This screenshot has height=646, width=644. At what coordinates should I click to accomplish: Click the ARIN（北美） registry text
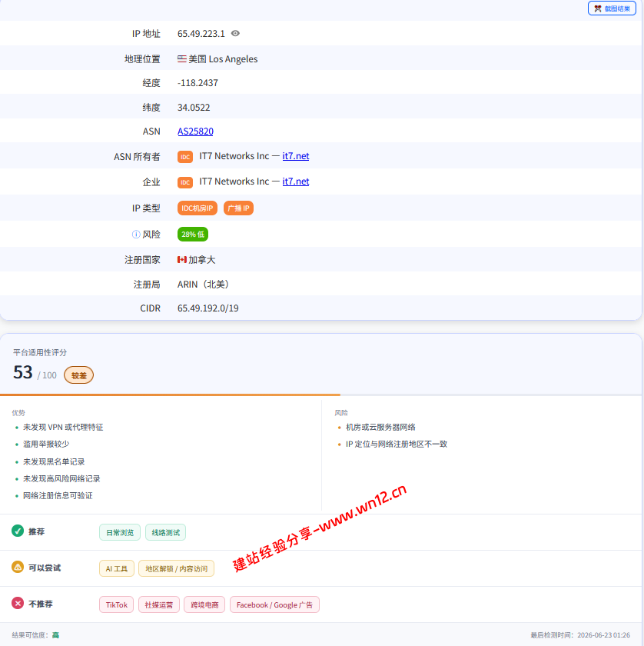(204, 285)
